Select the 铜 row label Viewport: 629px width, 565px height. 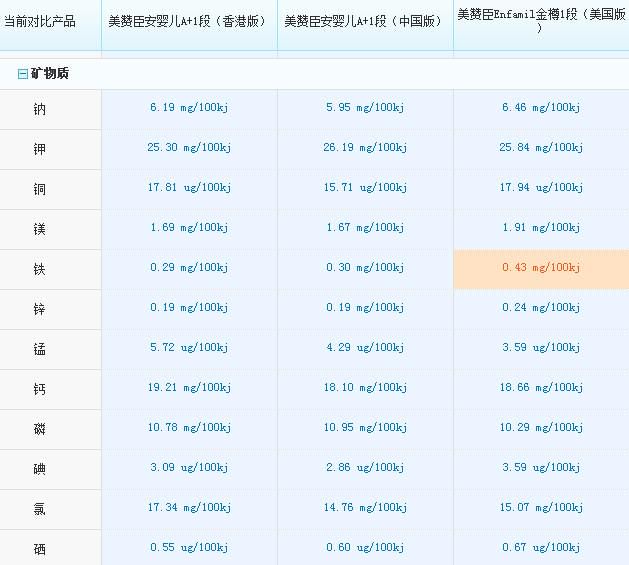[x=39, y=189]
